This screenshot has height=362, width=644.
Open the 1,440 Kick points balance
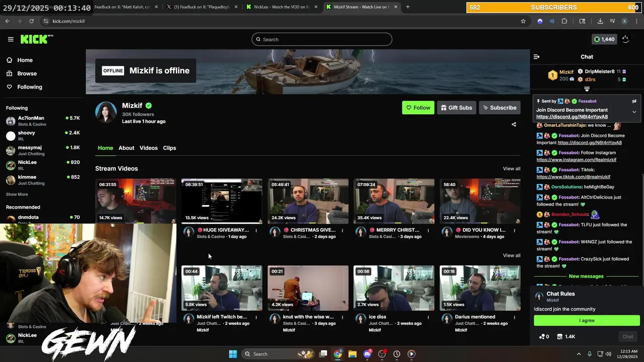tap(604, 39)
